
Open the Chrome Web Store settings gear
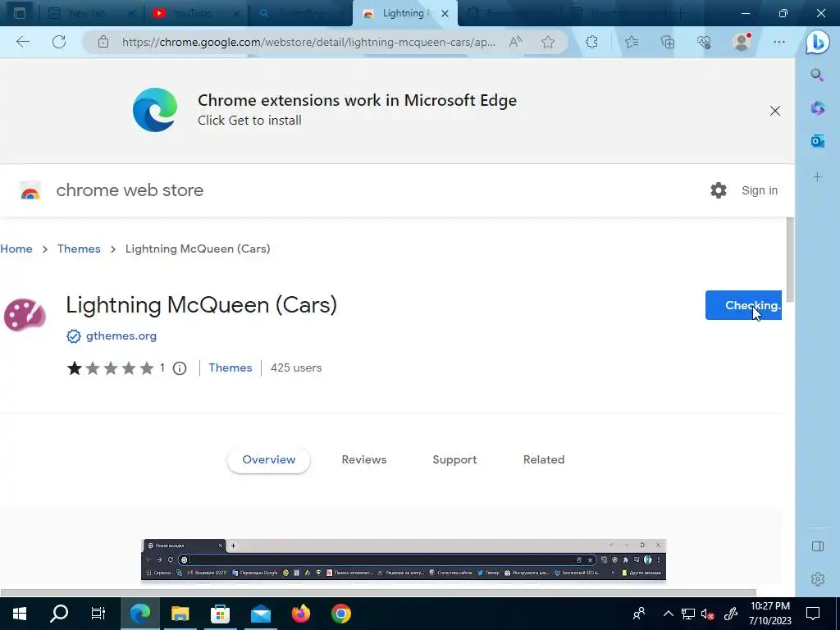719,190
